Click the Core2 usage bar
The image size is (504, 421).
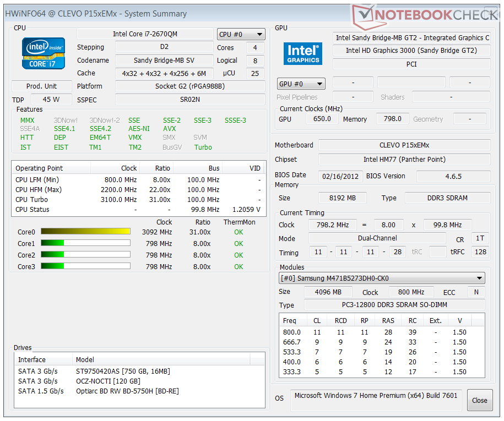coord(85,255)
